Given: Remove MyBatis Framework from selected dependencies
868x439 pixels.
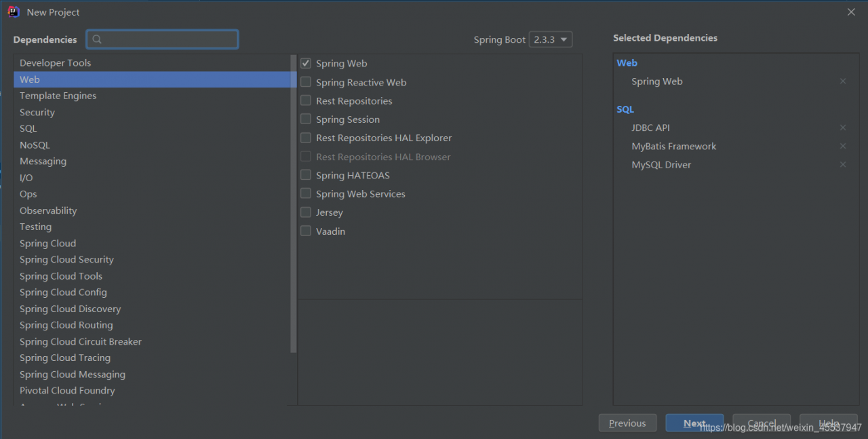Looking at the screenshot, I should tap(843, 146).
